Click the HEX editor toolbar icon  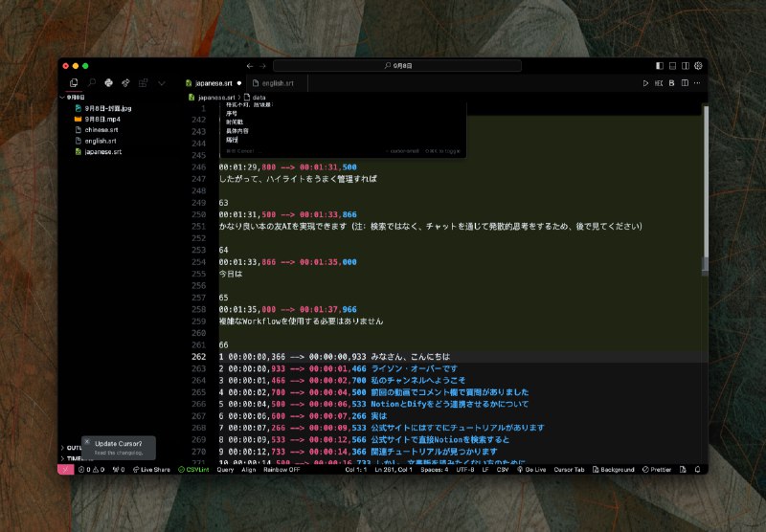[x=659, y=83]
